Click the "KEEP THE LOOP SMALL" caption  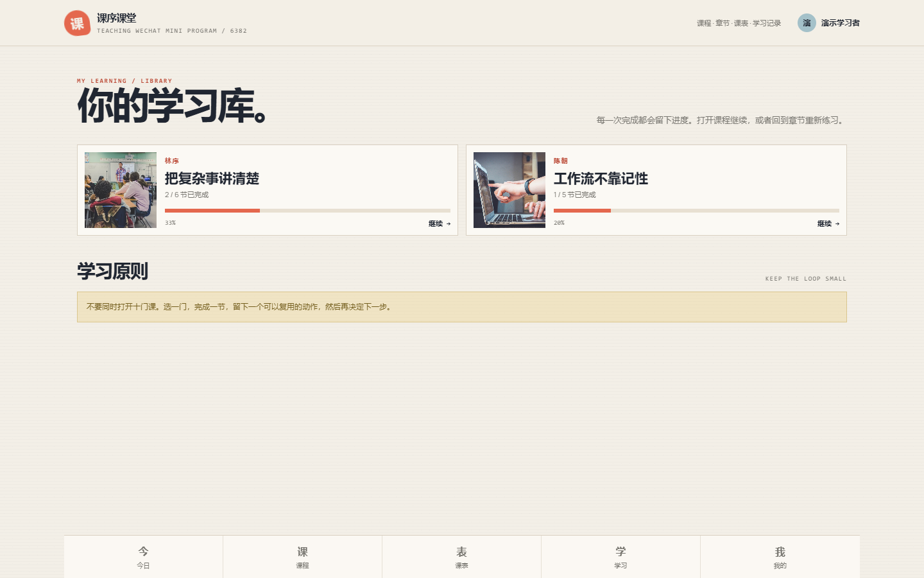click(806, 279)
